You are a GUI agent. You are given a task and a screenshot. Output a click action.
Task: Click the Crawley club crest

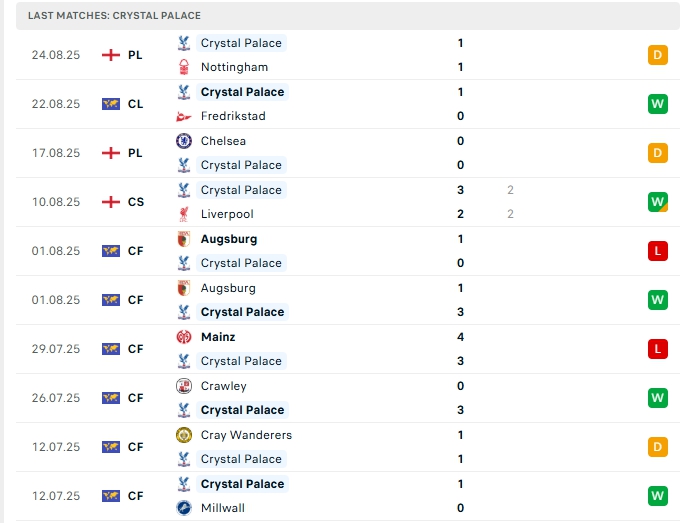(x=183, y=386)
